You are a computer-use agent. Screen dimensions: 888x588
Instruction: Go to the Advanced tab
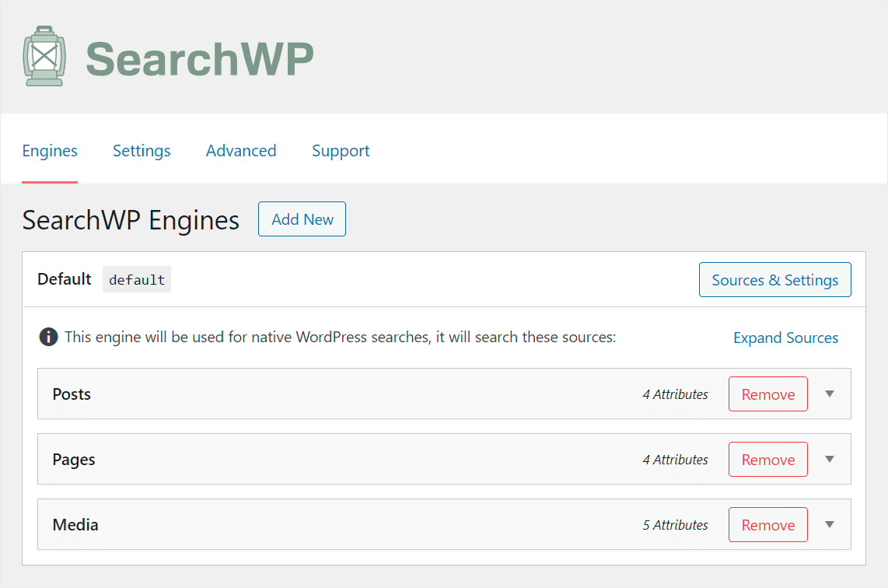tap(241, 151)
